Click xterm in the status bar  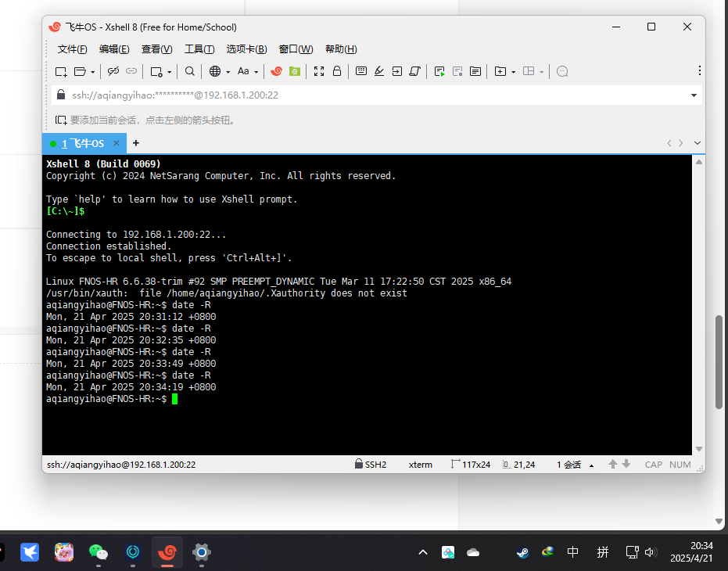[x=420, y=465]
